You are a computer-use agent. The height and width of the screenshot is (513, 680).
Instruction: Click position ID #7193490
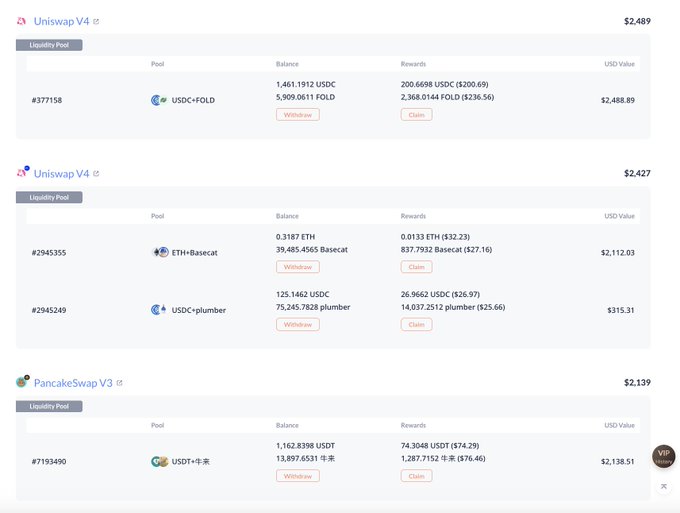tap(49, 461)
